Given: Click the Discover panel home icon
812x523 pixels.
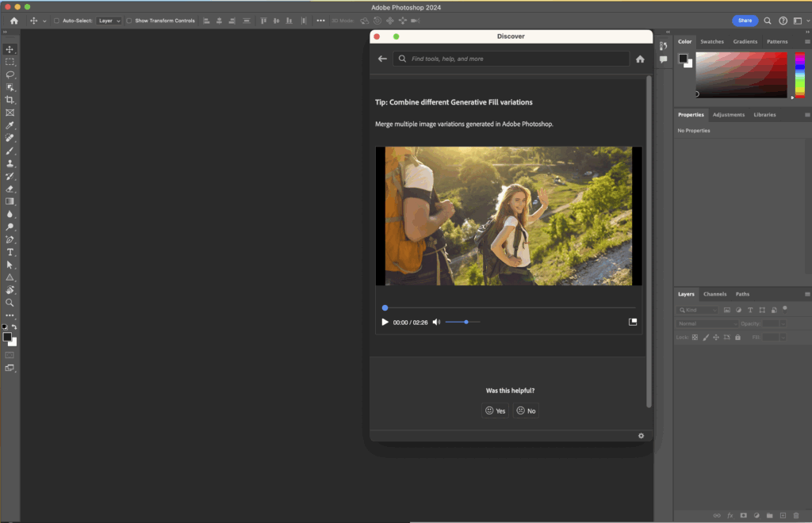Looking at the screenshot, I should [x=640, y=59].
